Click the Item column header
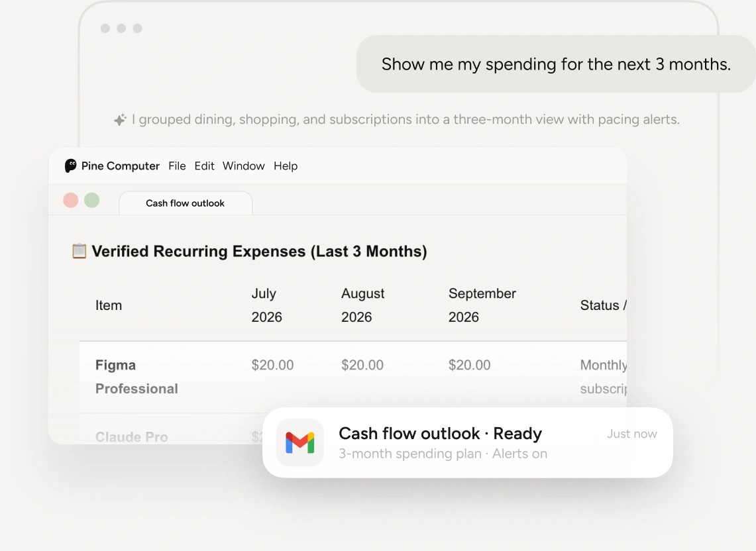The width and height of the screenshot is (756, 551). coord(109,305)
